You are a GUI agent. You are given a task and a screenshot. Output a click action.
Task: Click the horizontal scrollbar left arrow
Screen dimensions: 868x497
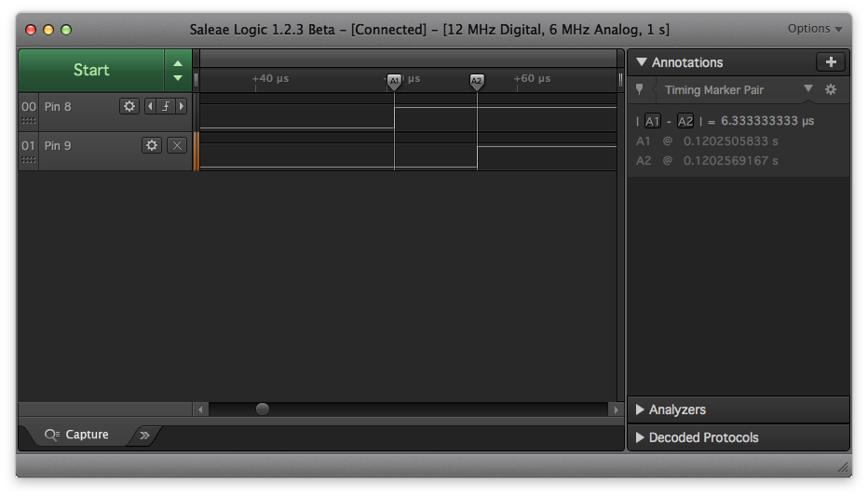(200, 410)
